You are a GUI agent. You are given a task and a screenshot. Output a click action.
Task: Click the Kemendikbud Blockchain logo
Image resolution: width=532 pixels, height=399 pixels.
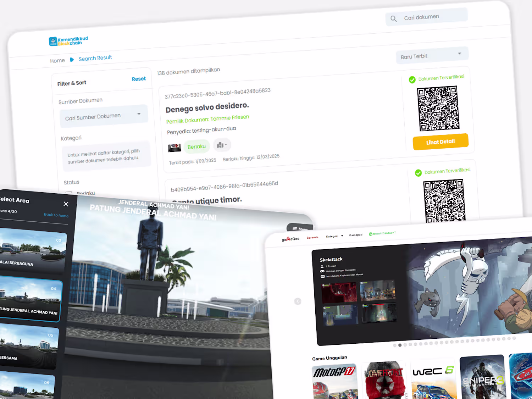(x=68, y=41)
